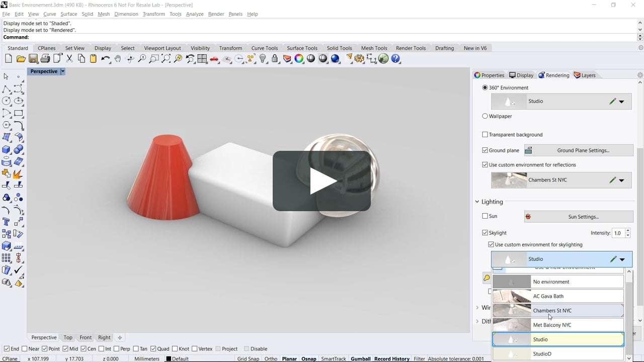The width and height of the screenshot is (644, 362).
Task: Click the lock objects padlock icon
Action: tap(275, 59)
